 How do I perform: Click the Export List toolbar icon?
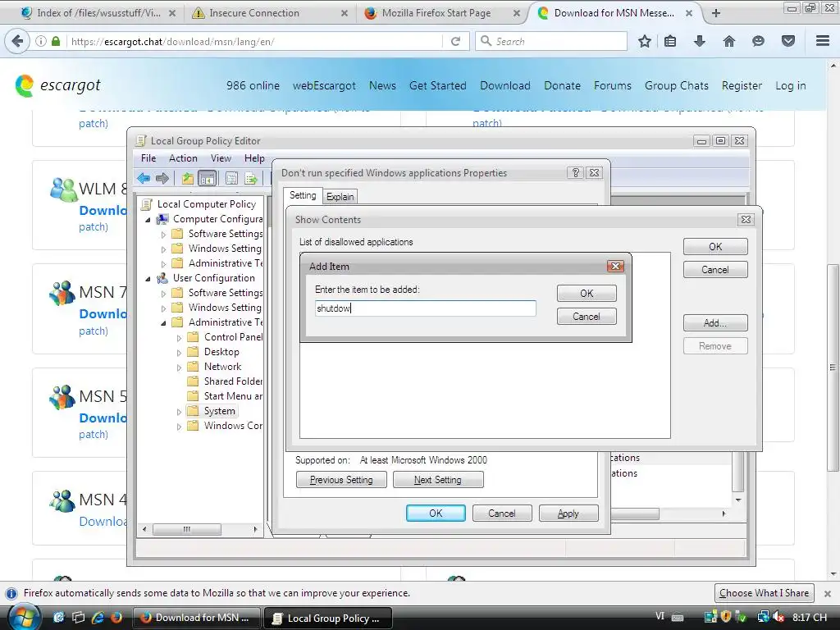coord(250,178)
